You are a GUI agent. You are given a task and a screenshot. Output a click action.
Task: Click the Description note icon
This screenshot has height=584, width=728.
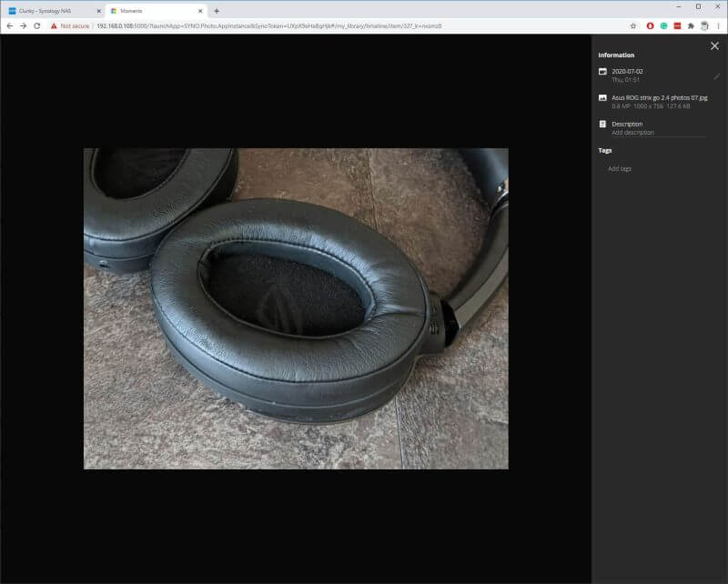coord(602,124)
